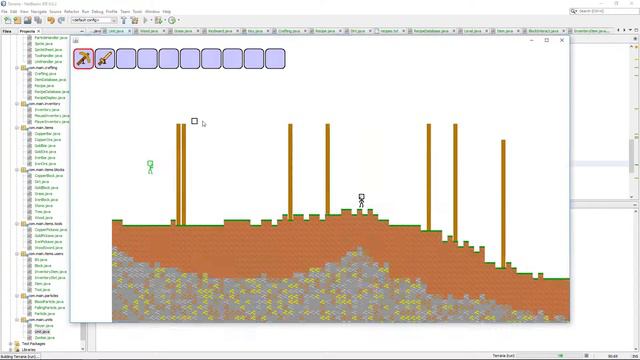Expand the Libraries node
The image size is (640, 360).
coord(11,350)
